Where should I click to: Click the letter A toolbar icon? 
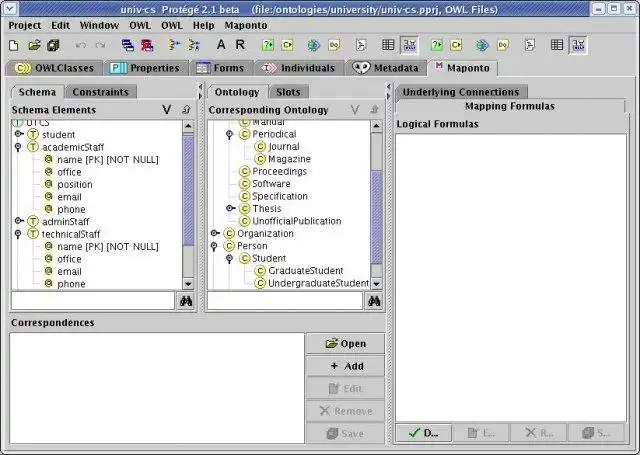tap(221, 44)
